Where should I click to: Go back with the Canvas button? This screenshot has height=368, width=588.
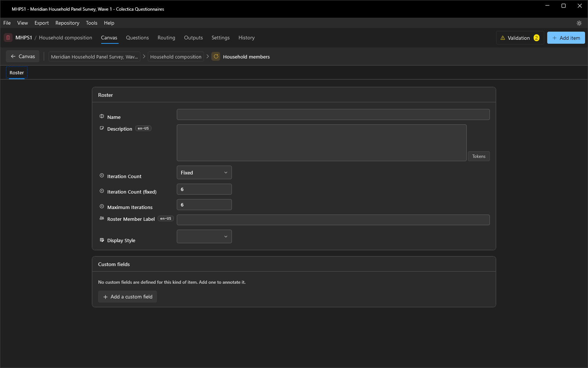click(23, 56)
